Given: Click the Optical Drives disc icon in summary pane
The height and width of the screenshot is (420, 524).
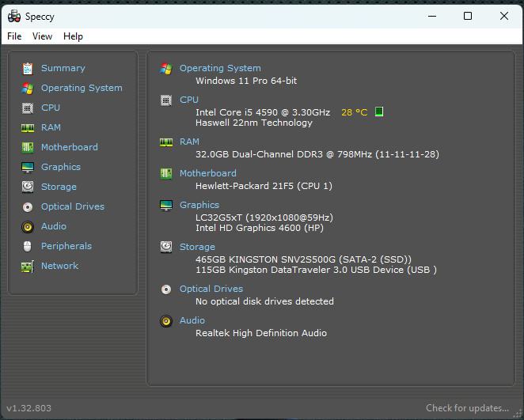Looking at the screenshot, I should (x=166, y=289).
